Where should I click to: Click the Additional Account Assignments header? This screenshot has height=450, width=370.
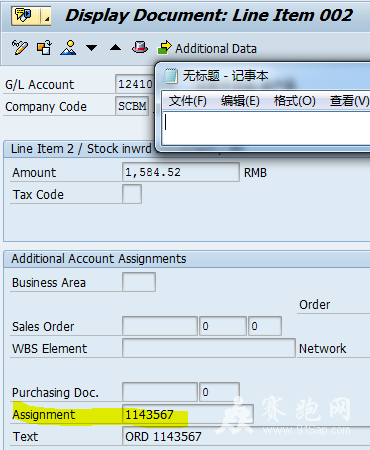[x=99, y=259]
